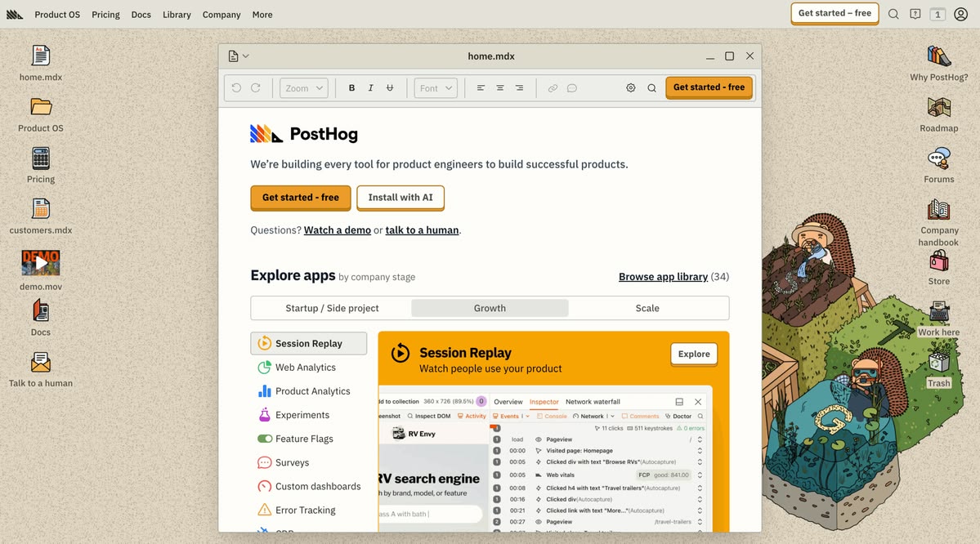
Task: Click the comment bubble toolbar icon
Action: [x=572, y=88]
